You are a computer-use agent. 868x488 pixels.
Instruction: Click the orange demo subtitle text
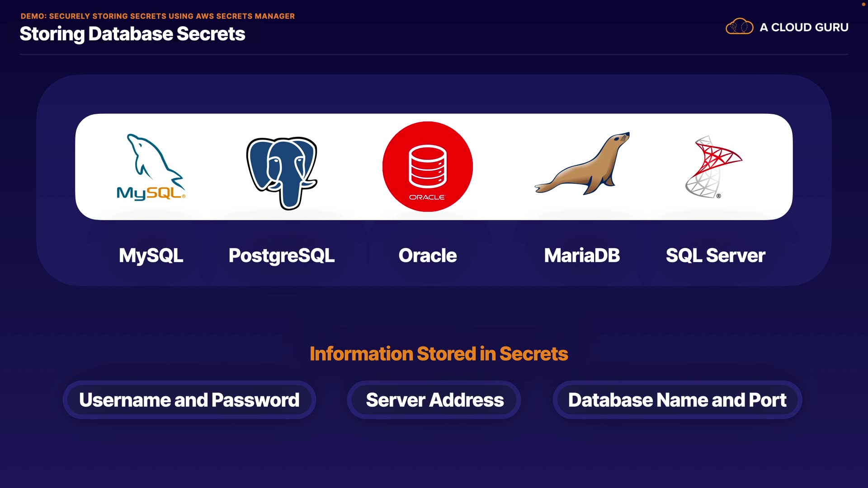(157, 16)
